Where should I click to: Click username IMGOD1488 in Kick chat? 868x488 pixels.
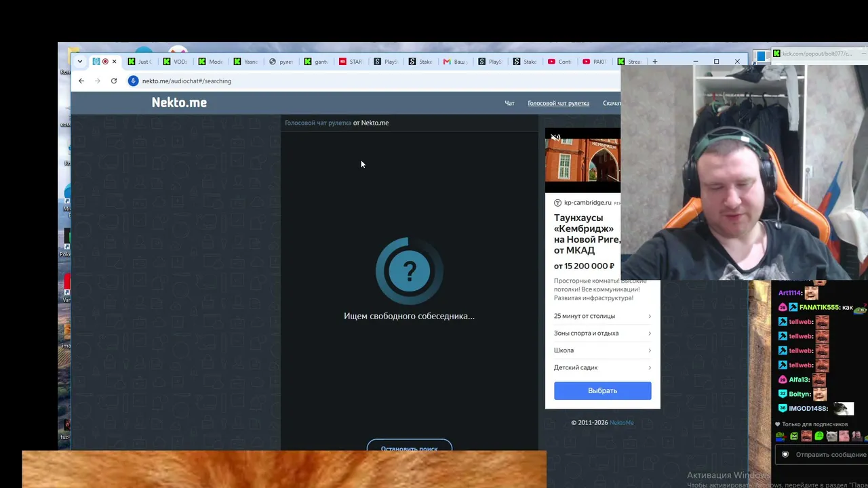pyautogui.click(x=808, y=408)
